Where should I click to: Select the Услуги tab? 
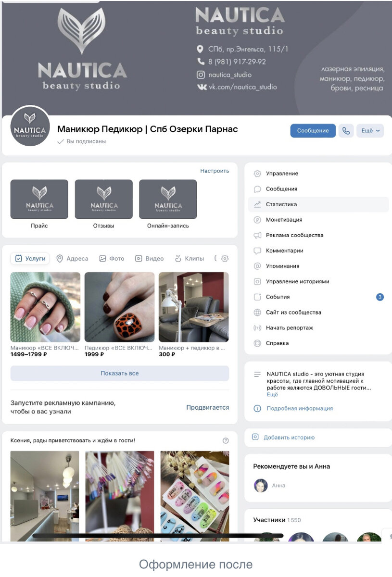[x=30, y=258]
